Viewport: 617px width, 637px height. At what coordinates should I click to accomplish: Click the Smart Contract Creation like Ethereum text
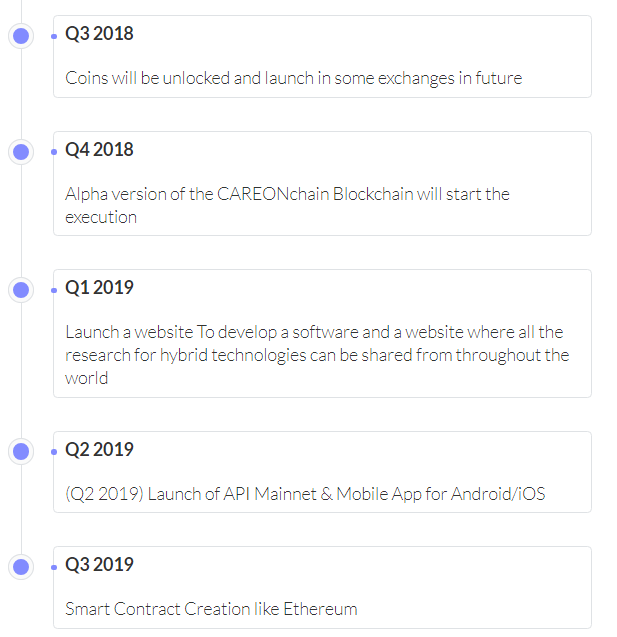tap(211, 609)
